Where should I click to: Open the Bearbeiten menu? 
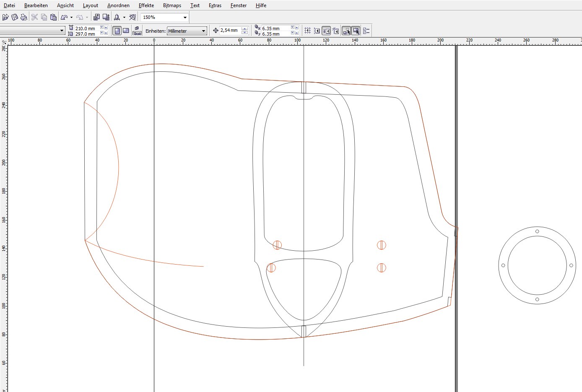[36, 5]
